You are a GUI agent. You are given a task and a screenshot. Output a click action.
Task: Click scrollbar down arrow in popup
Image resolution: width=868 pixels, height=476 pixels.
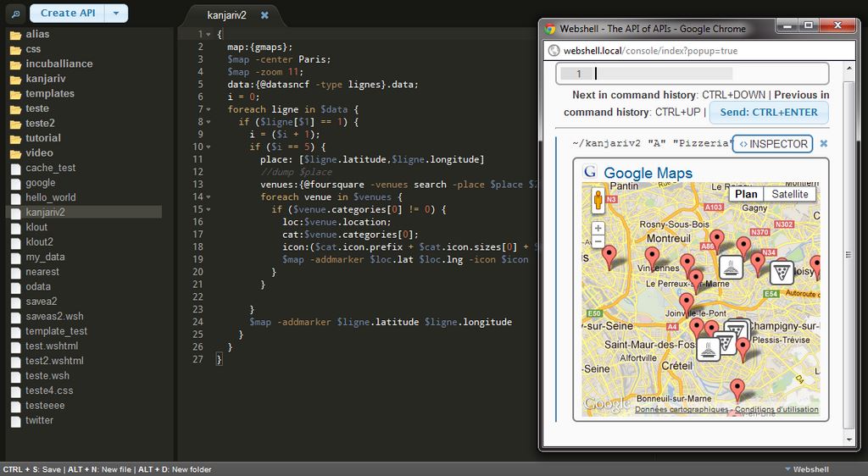click(849, 440)
